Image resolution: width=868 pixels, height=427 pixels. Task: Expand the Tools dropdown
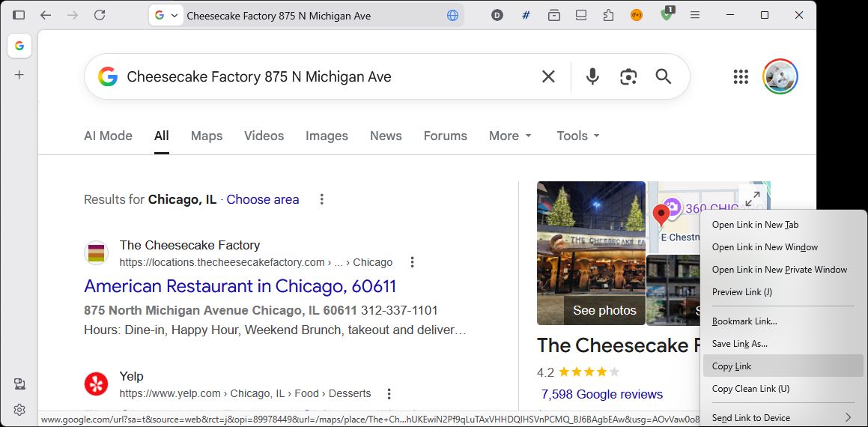(x=578, y=136)
